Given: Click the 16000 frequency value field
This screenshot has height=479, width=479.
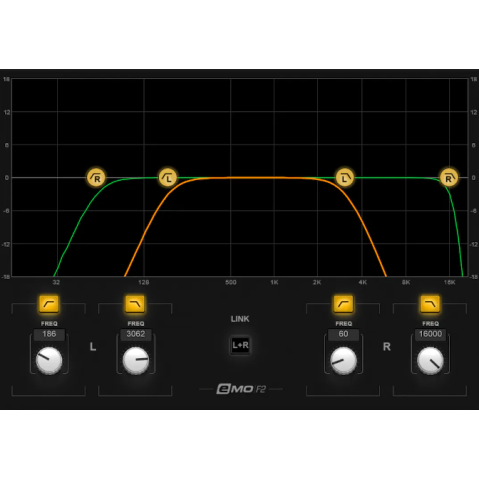Looking at the screenshot, I should 430,334.
